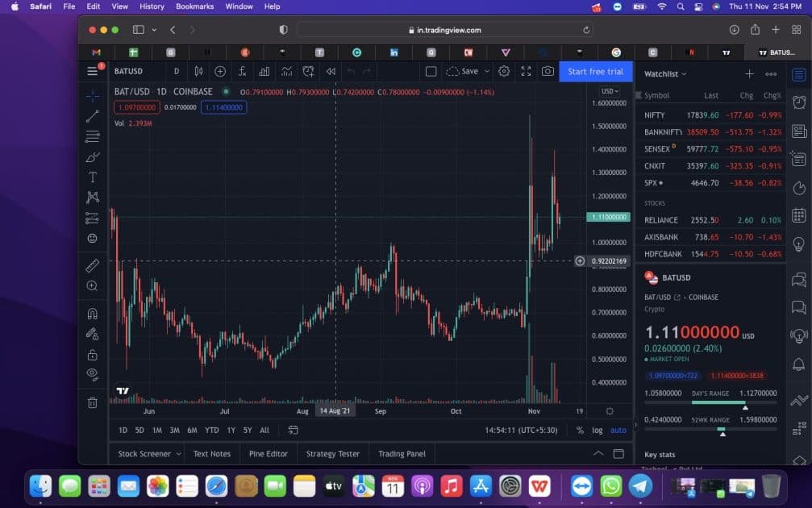Image resolution: width=812 pixels, height=508 pixels.
Task: Open the Pine Editor tab
Action: pyautogui.click(x=268, y=454)
